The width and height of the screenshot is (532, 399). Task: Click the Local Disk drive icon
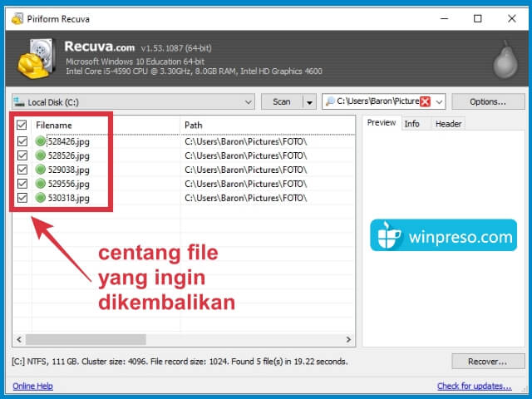pos(18,101)
